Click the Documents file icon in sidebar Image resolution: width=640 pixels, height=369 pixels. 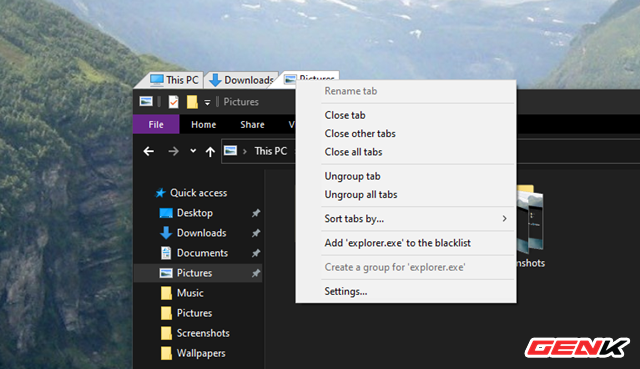pyautogui.click(x=166, y=253)
